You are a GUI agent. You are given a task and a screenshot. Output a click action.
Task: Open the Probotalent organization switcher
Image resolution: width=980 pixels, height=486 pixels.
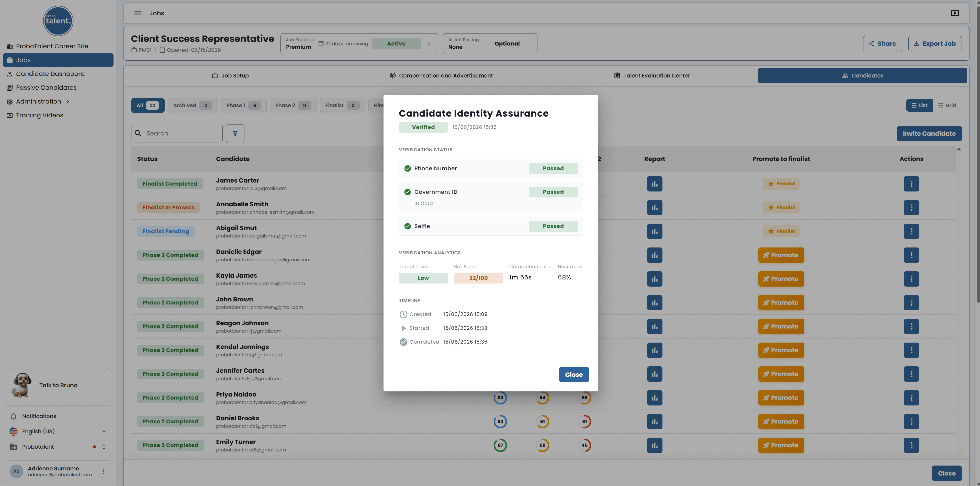point(58,447)
